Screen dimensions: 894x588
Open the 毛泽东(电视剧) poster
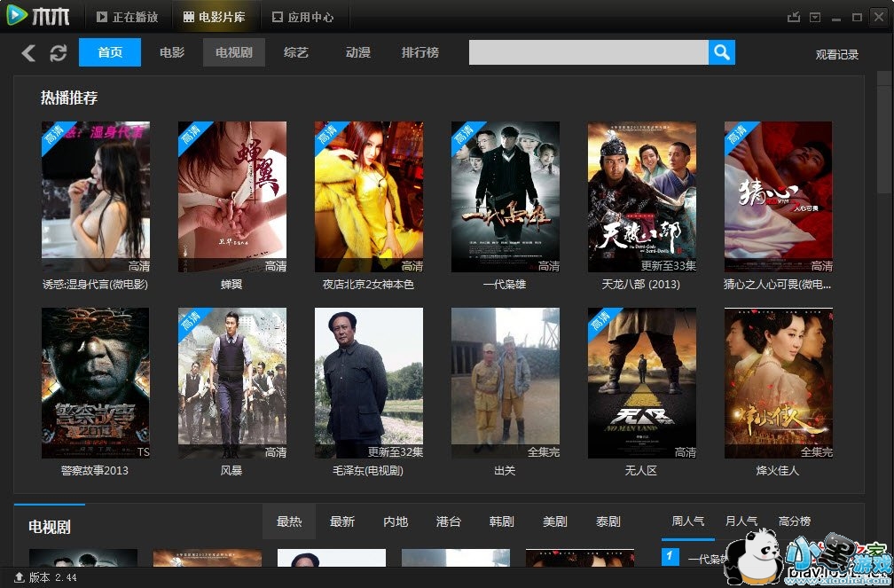click(x=369, y=383)
